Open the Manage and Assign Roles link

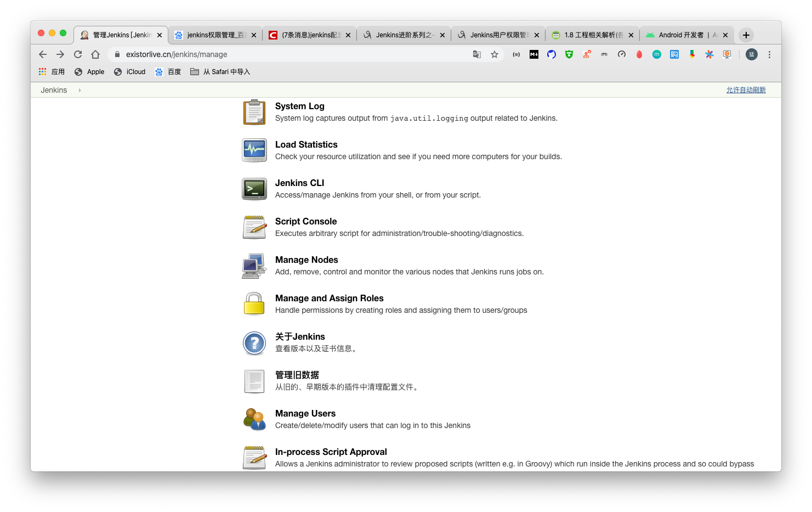(x=329, y=298)
